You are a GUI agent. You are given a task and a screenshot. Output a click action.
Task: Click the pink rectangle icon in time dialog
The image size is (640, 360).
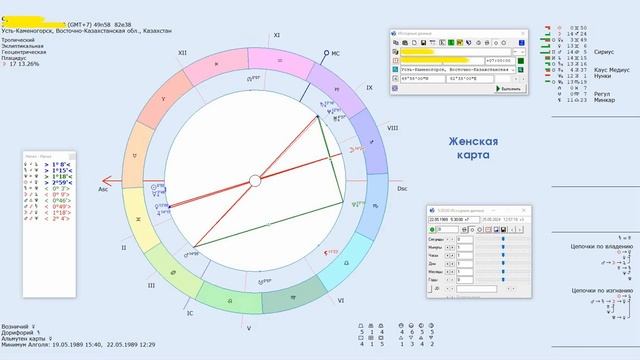488,230
